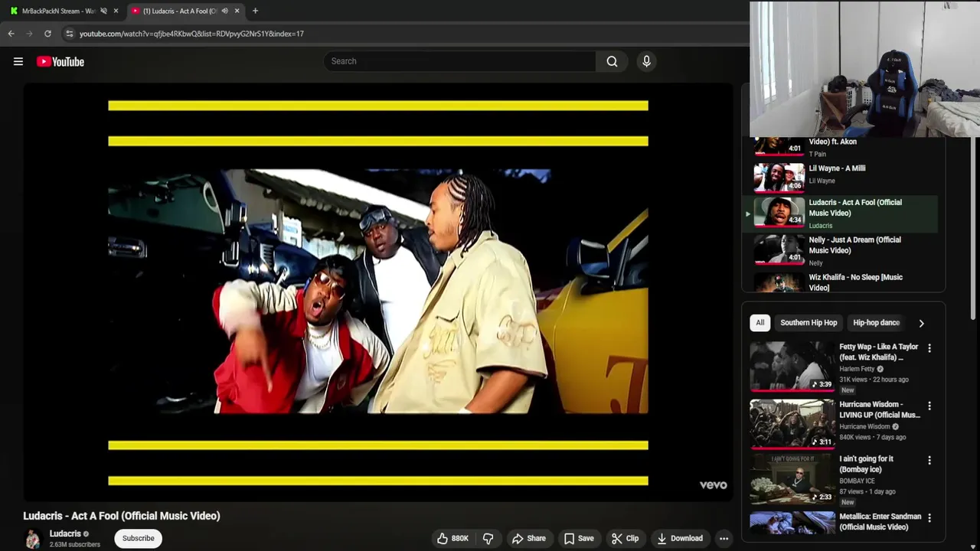
Task: Open the Fetty Wap - Like A Taylor thumbnail
Action: pyautogui.click(x=792, y=366)
